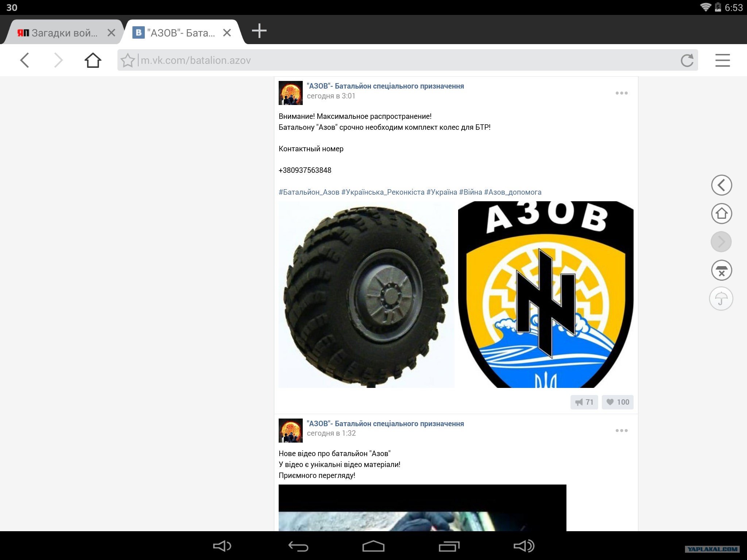Select the "АЗОВ"- Бата... VK tab
The width and height of the screenshot is (747, 560).
coord(182,32)
